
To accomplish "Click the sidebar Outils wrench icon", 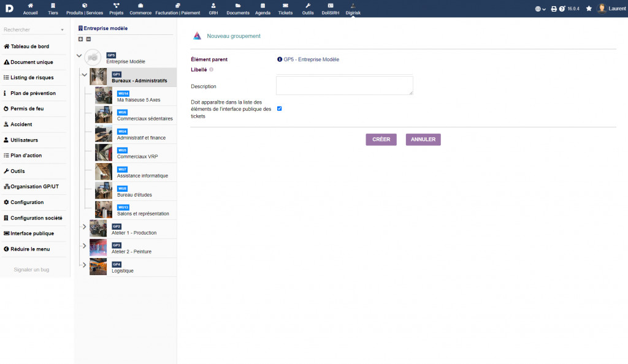I will tap(6, 171).
